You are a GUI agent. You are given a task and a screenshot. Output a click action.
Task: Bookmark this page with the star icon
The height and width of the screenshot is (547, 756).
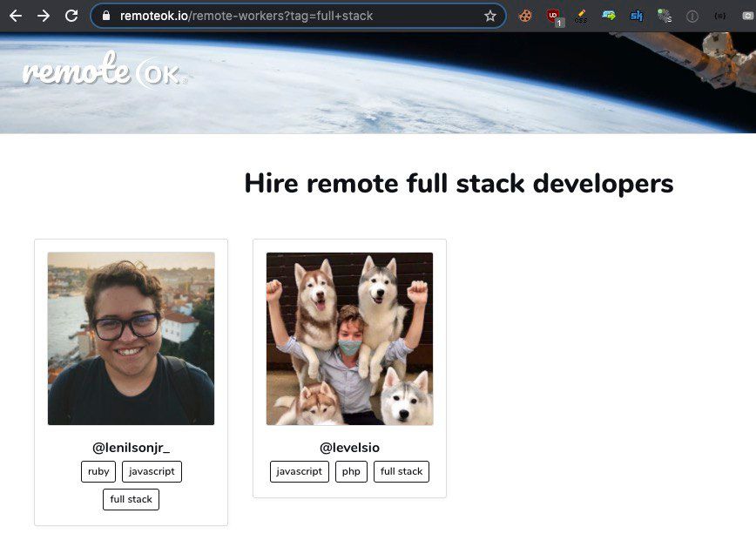[x=489, y=16]
